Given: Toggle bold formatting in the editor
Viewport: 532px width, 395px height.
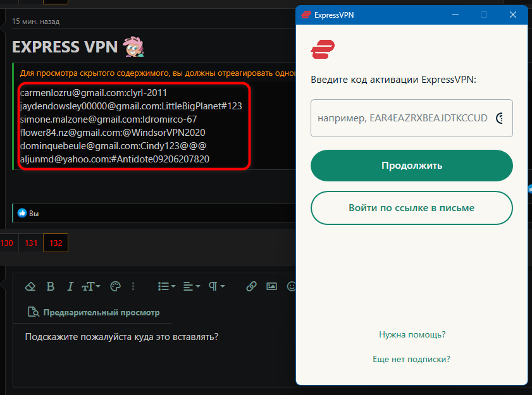Looking at the screenshot, I should tap(51, 286).
